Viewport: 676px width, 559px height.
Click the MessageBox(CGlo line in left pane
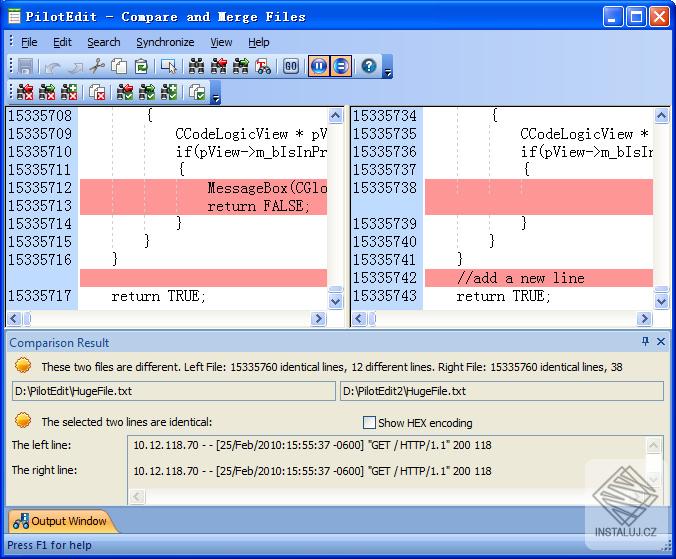pos(267,187)
